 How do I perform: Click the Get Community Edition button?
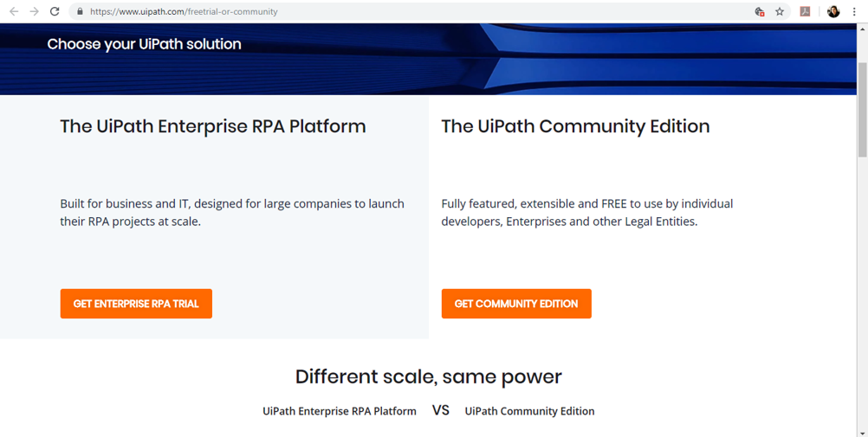pos(516,304)
